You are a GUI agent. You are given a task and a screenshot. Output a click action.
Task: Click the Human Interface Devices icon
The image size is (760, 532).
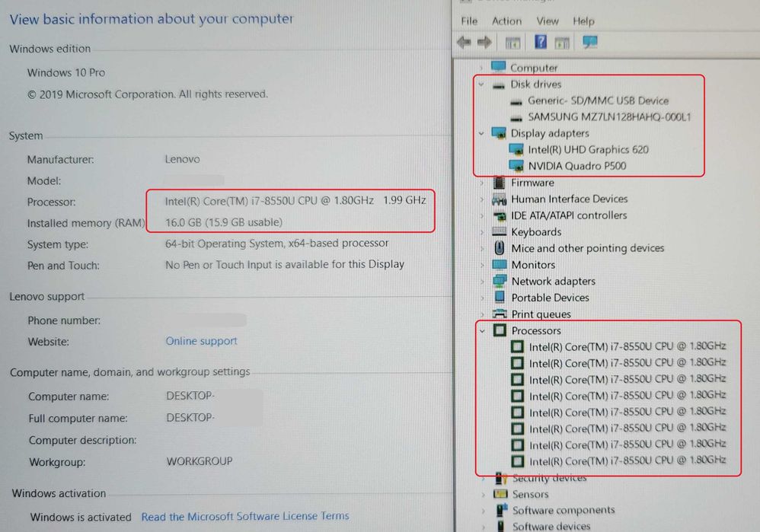click(x=499, y=199)
